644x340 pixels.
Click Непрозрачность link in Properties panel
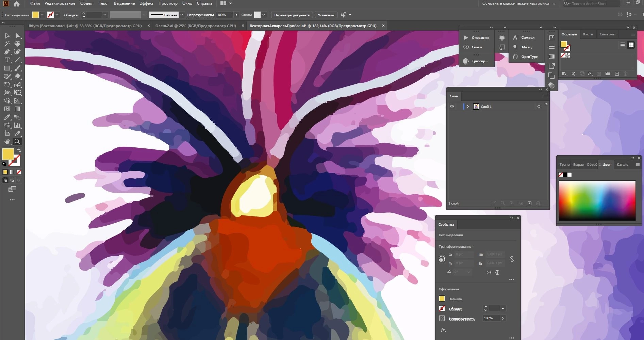tap(461, 319)
